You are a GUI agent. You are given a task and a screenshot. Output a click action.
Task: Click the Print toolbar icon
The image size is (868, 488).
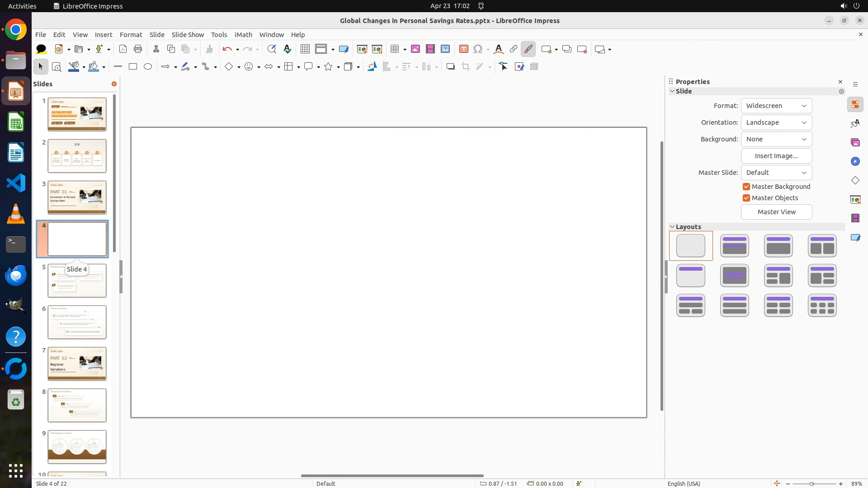point(138,49)
